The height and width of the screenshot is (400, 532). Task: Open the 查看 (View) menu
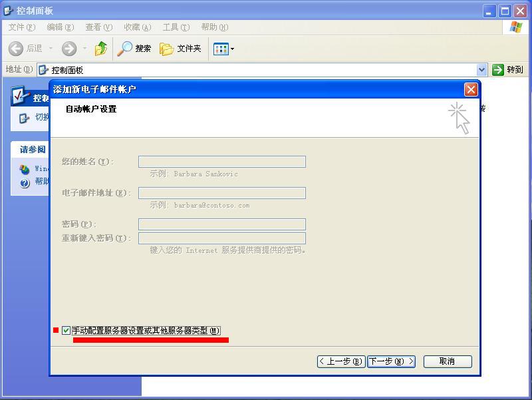98,27
